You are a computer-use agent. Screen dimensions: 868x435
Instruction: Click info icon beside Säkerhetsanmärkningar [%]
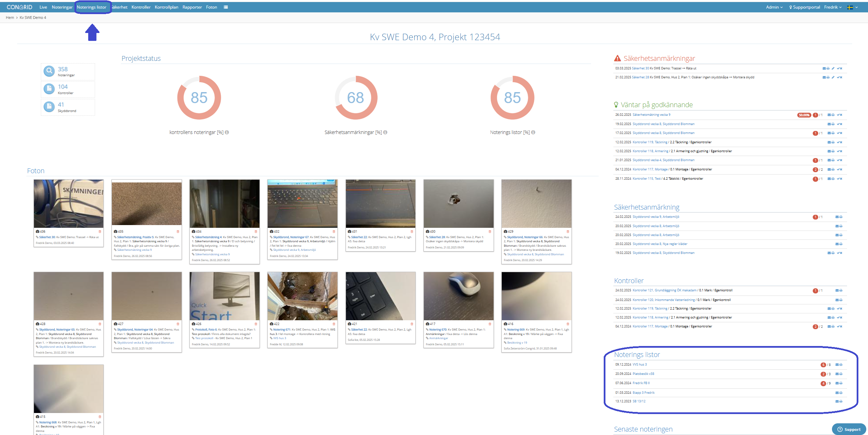point(385,132)
